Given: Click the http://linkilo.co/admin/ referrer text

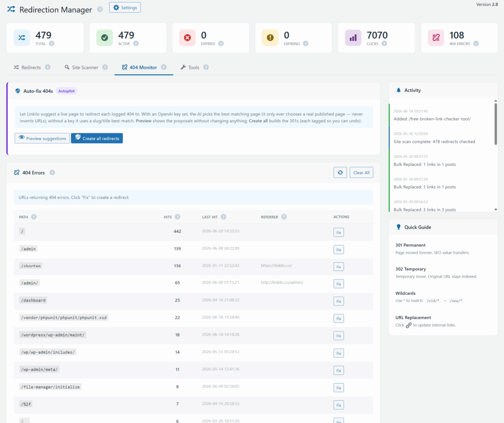Looking at the screenshot, I should click(x=282, y=283).
